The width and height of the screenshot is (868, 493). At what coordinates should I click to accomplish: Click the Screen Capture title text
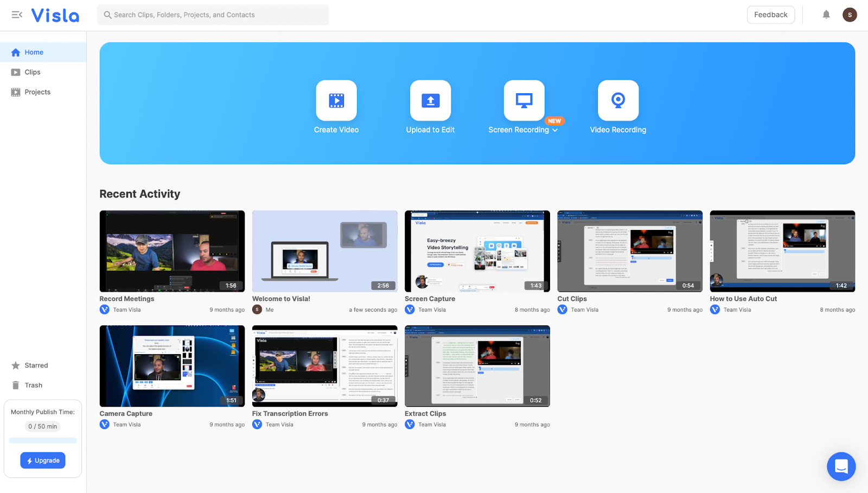[x=430, y=299]
